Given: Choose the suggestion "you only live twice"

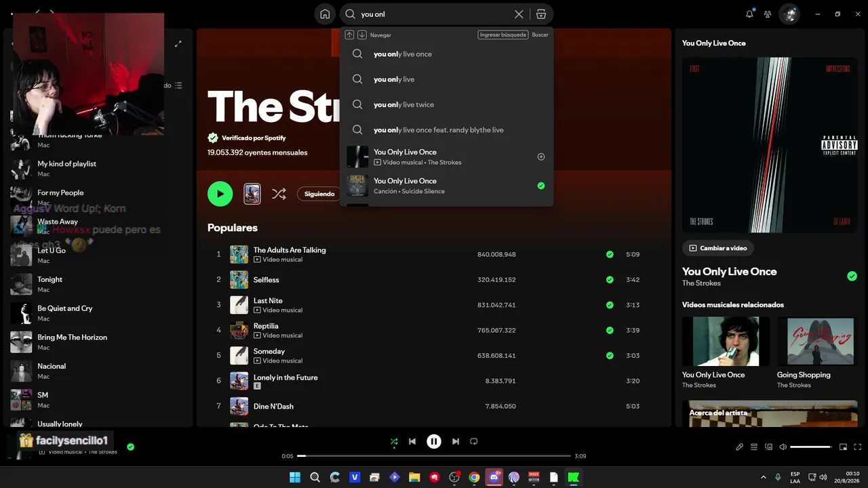Looking at the screenshot, I should [x=447, y=104].
